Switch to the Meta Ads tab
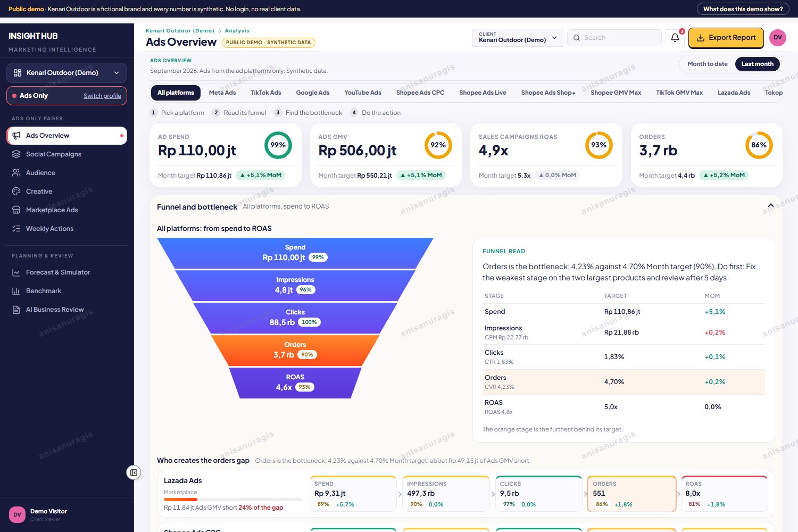Image resolution: width=798 pixels, height=532 pixels. pyautogui.click(x=222, y=93)
